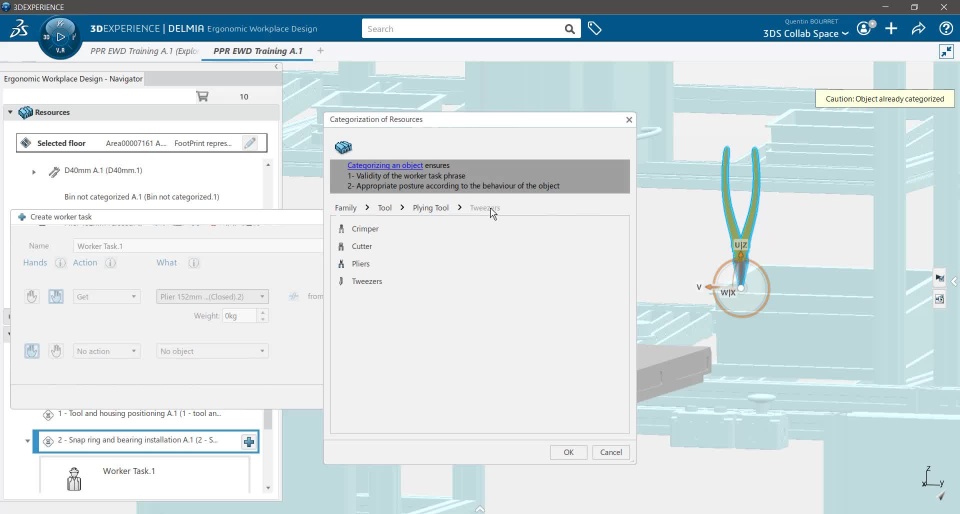The height and width of the screenshot is (514, 960).
Task: Select Tweezers category in list
Action: (367, 281)
